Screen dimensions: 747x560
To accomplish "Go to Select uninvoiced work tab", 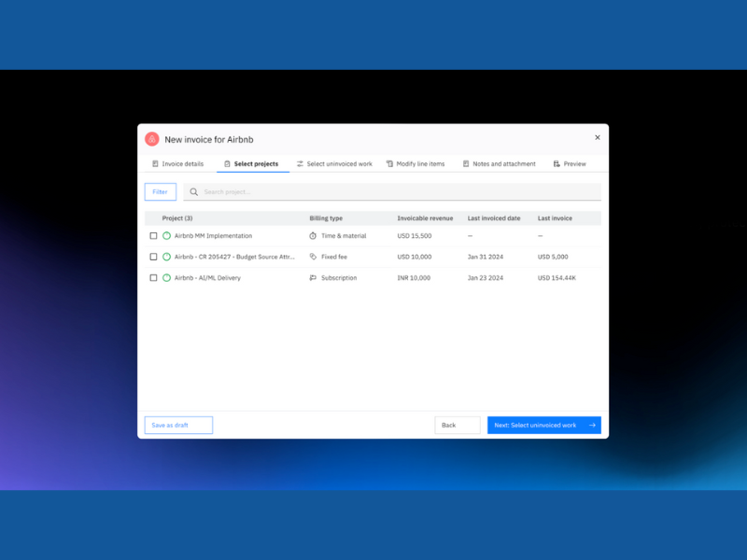I will [x=334, y=164].
